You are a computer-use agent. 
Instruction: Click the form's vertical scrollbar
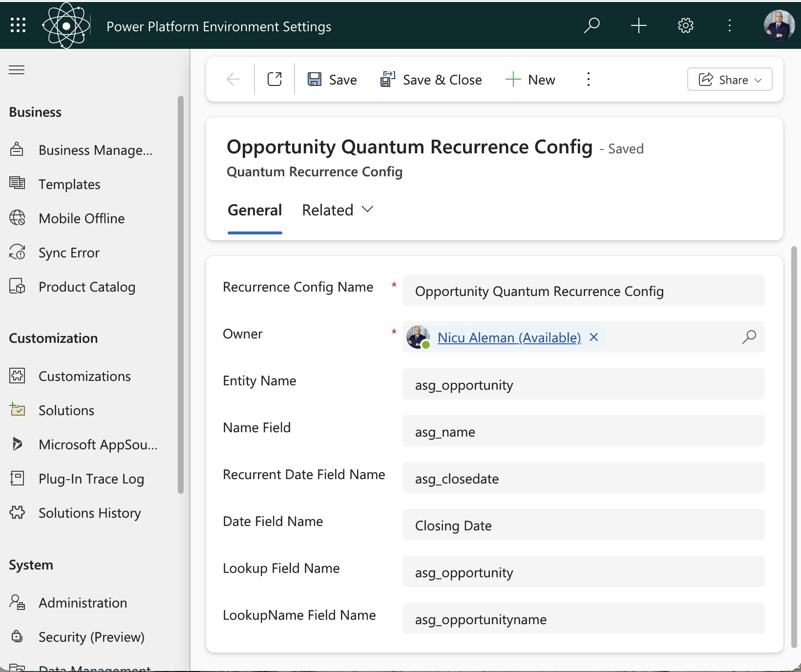coord(794,447)
